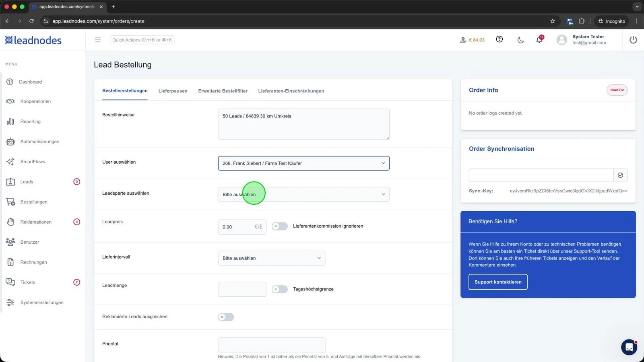644x362 pixels.
Task: Switch to Lieferanten-Einschränkungen tab
Action: [291, 91]
